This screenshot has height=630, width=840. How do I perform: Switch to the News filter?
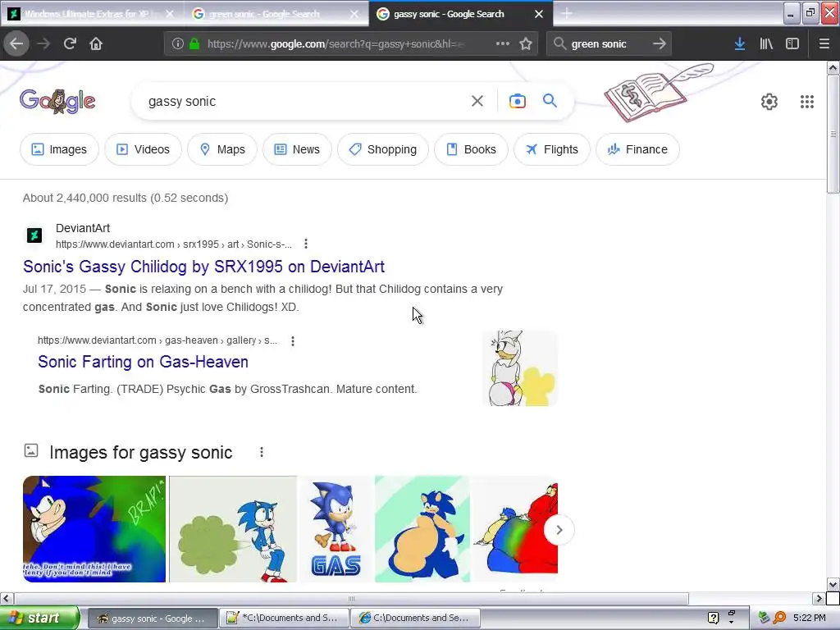coord(297,149)
